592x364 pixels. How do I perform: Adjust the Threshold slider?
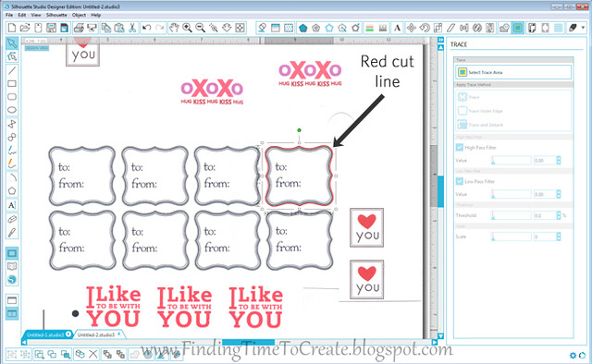click(512, 215)
